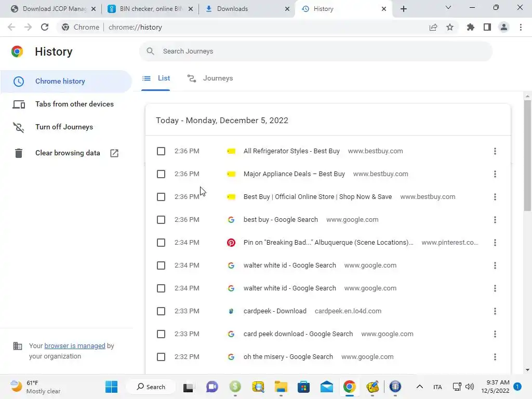This screenshot has width=532, height=399.
Task: Open actions menu for Pinterest Breaking Bad entry
Action: pos(495,243)
